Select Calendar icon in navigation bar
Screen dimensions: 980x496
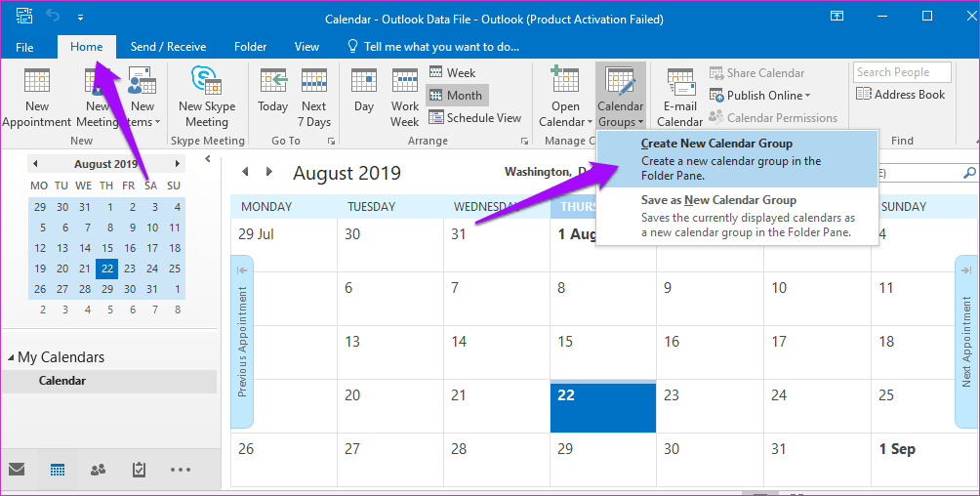(x=58, y=469)
